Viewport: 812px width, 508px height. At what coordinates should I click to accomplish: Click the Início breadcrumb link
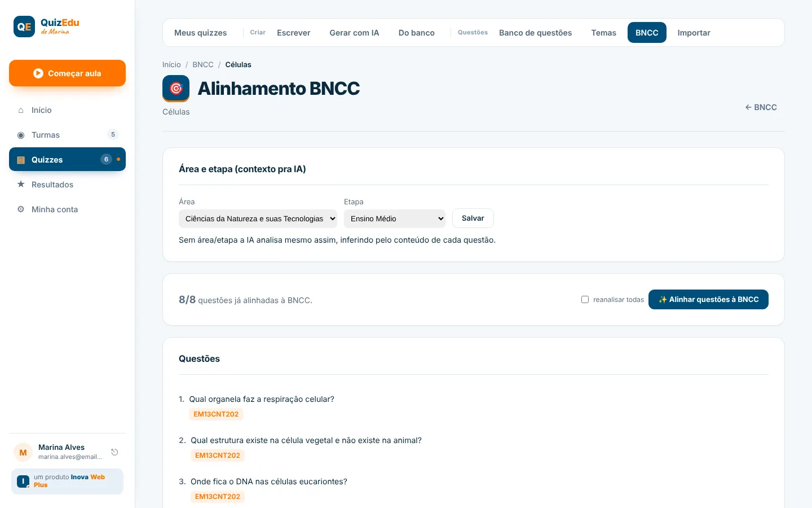coord(171,65)
